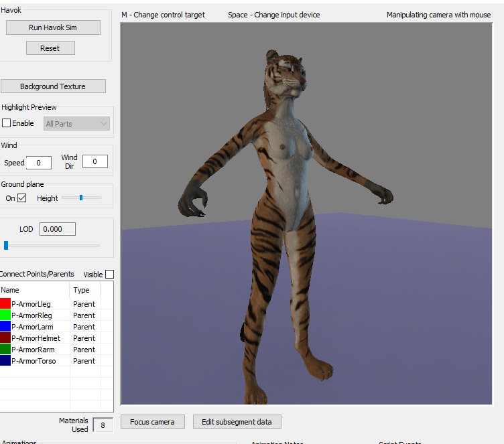Click the 'Manipulating camera with mouse' status text
The image size is (504, 444).
[x=438, y=15]
